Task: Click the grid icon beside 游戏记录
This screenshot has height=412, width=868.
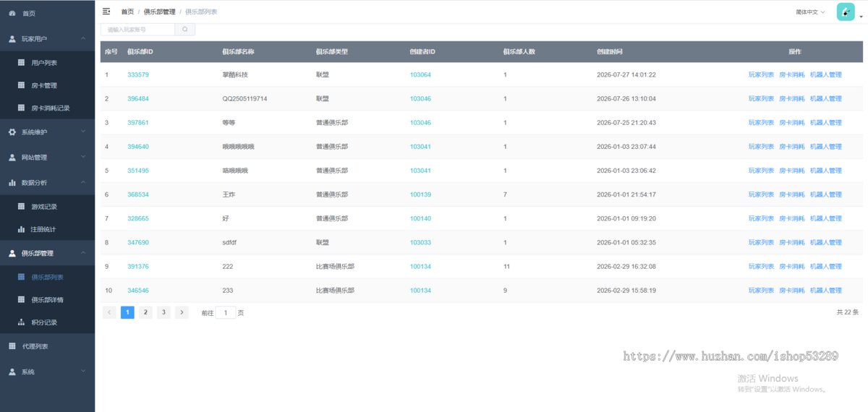Action: [x=21, y=207]
